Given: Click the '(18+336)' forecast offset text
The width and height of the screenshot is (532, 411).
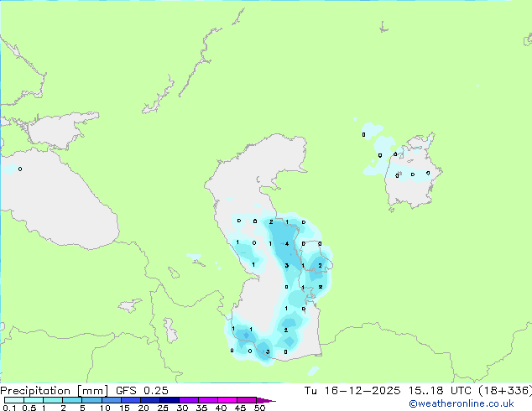Looking at the screenshot, I should click(505, 391).
